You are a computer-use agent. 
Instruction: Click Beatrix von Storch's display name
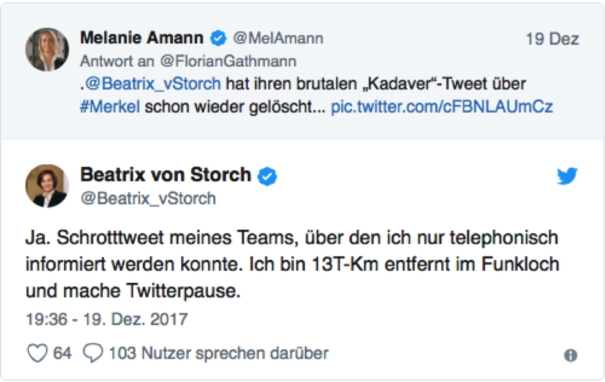click(x=166, y=174)
